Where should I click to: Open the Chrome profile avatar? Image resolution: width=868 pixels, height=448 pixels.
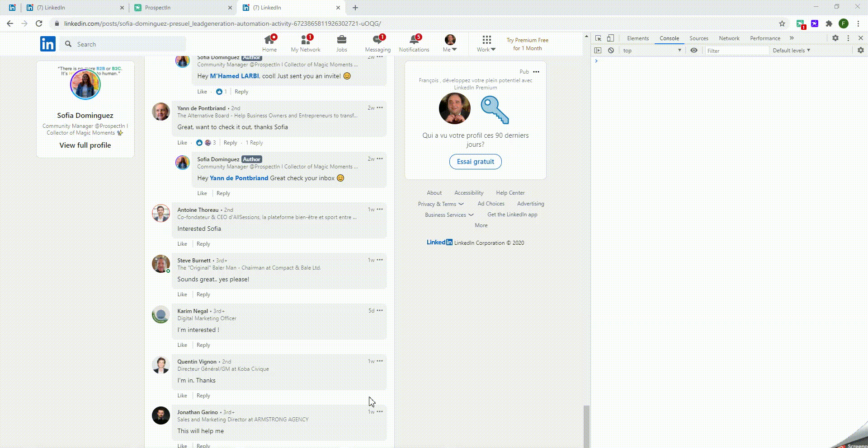844,23
